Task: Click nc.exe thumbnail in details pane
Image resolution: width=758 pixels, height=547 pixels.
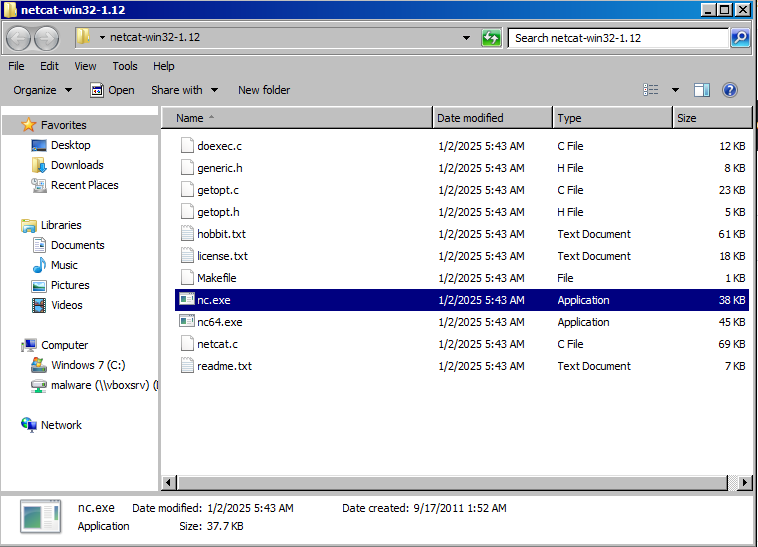Action: (41, 517)
